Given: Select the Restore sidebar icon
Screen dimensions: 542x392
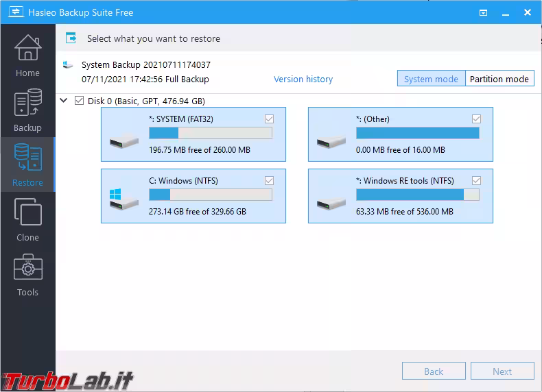Looking at the screenshot, I should 27,158.
